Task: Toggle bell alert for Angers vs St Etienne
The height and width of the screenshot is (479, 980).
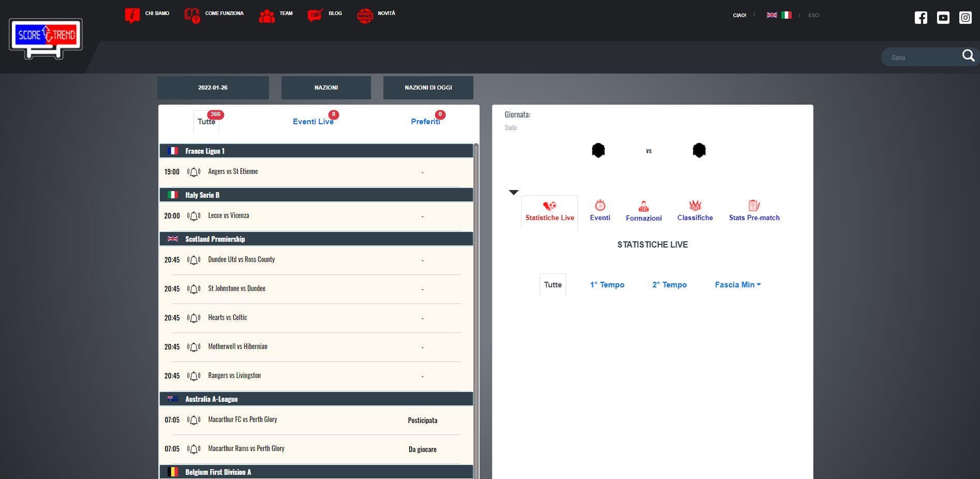Action: [194, 172]
